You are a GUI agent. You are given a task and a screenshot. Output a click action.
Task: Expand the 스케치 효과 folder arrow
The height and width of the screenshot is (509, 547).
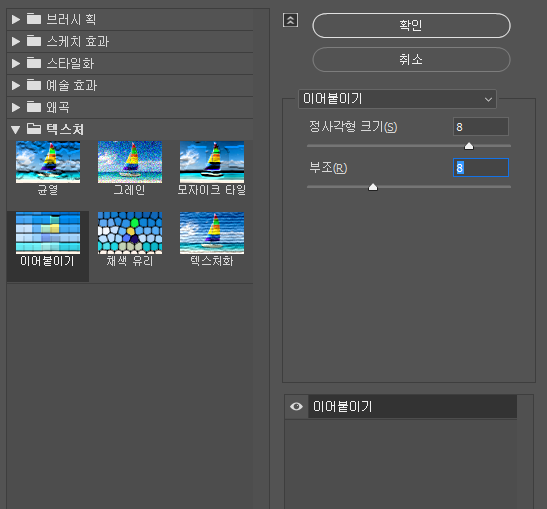[x=16, y=42]
